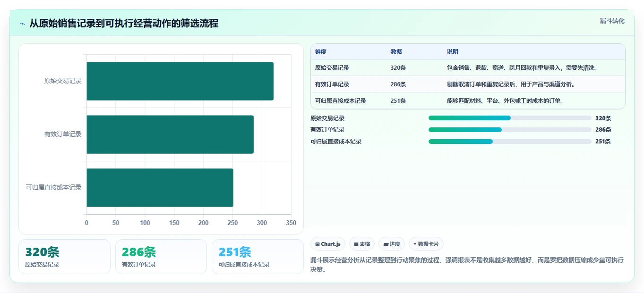The image size is (644, 293).
Task: Open the 320条 data card
Action: coord(64,257)
